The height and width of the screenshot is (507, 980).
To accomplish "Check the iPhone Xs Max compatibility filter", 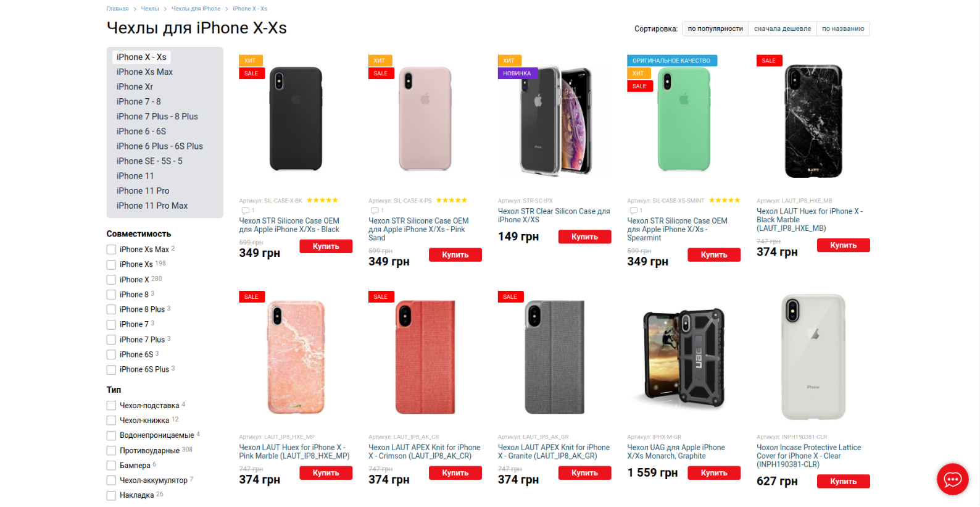I will tap(111, 249).
